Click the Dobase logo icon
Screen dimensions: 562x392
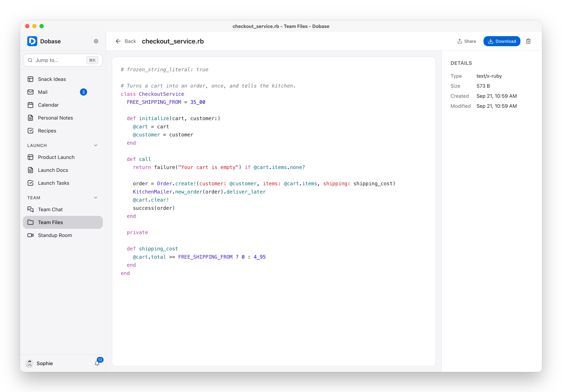click(32, 41)
